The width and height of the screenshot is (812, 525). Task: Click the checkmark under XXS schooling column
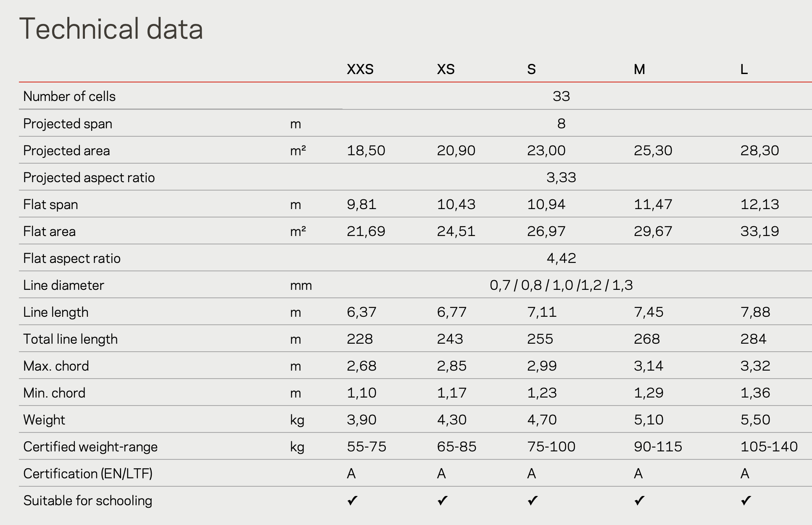click(352, 501)
